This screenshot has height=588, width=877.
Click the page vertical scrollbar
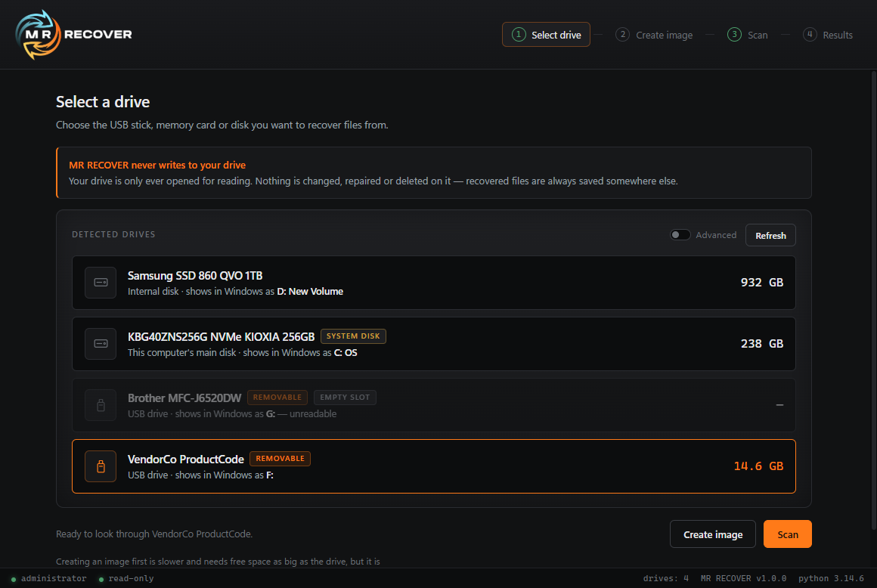[874, 300]
